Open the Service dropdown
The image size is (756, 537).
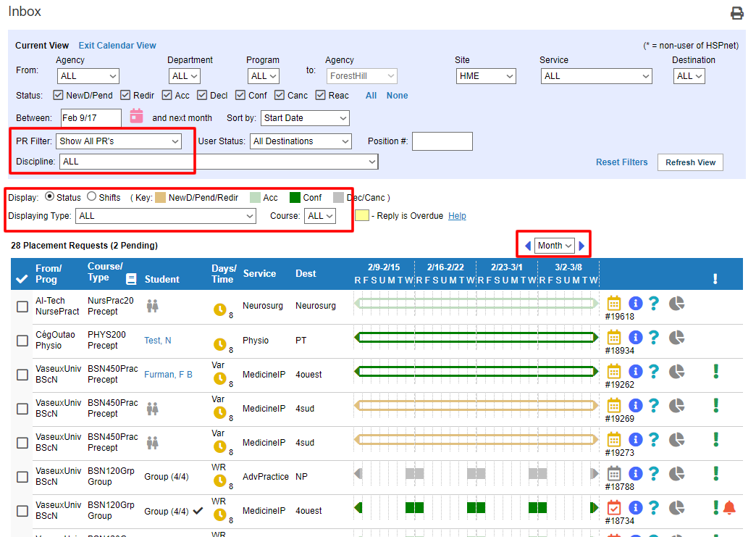coord(597,76)
